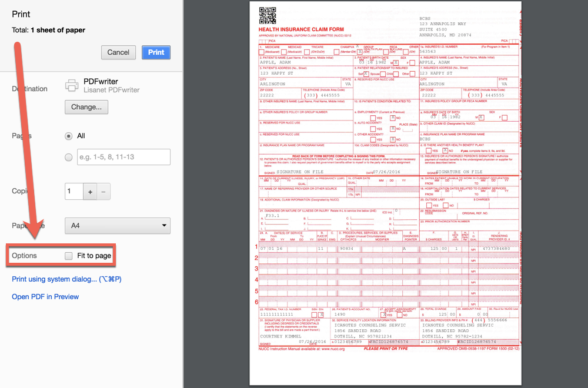Click the copies number input field
This screenshot has width=588, height=388.
pos(73,192)
